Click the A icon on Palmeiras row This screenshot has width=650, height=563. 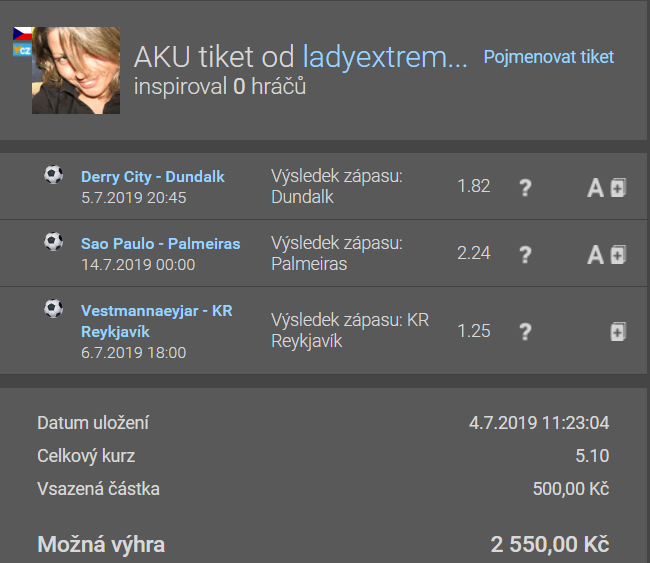coord(595,254)
